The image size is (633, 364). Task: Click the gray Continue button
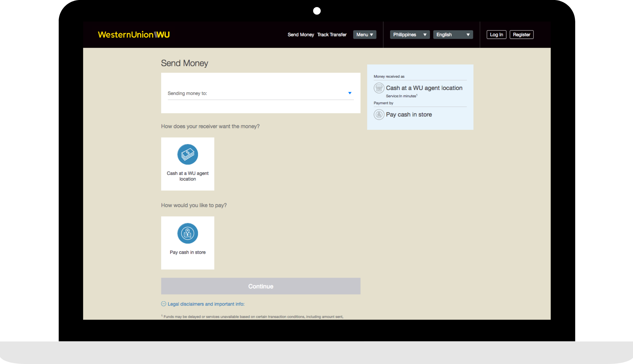click(261, 286)
